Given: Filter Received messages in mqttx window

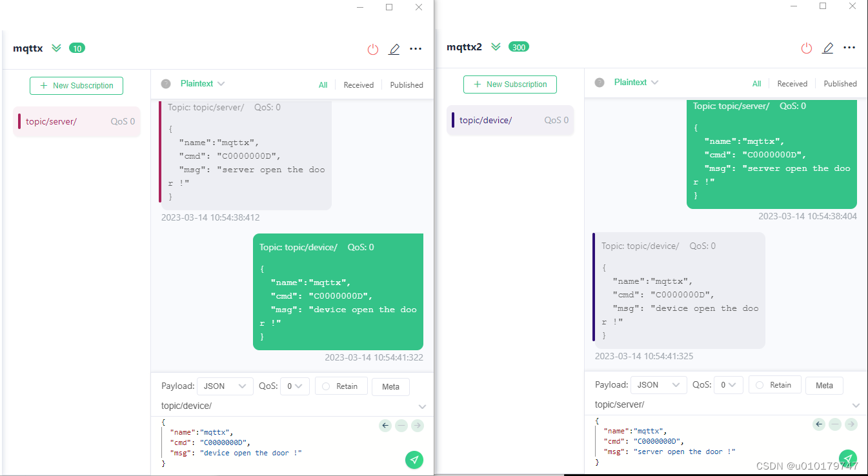Looking at the screenshot, I should [x=359, y=85].
